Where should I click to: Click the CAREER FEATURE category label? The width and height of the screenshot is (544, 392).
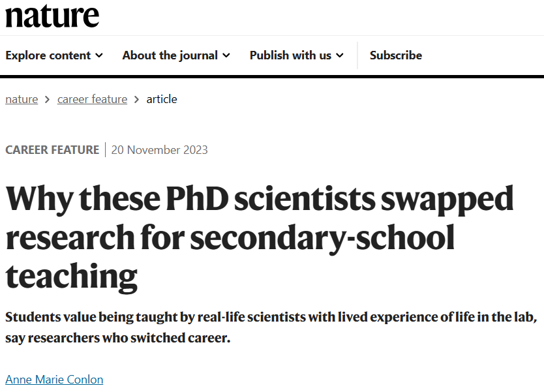pos(52,149)
